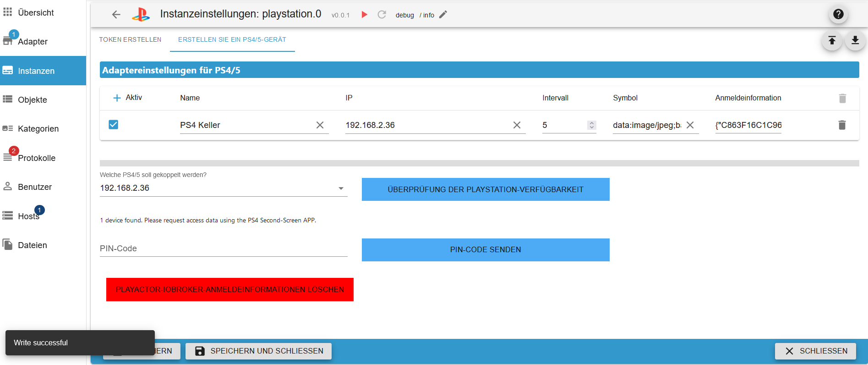The width and height of the screenshot is (868, 365).
Task: Toggle Aktiv checkbox for PS4 Keller
Action: click(x=114, y=124)
